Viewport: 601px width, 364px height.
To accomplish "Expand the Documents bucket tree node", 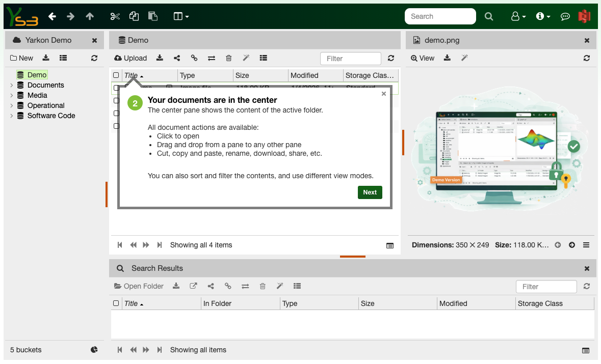I will [x=12, y=85].
